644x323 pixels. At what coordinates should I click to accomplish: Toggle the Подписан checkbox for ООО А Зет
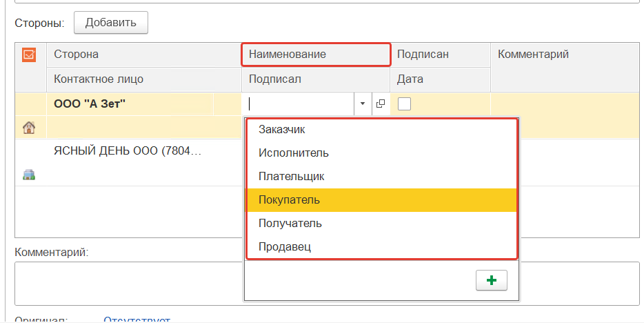[x=405, y=104]
